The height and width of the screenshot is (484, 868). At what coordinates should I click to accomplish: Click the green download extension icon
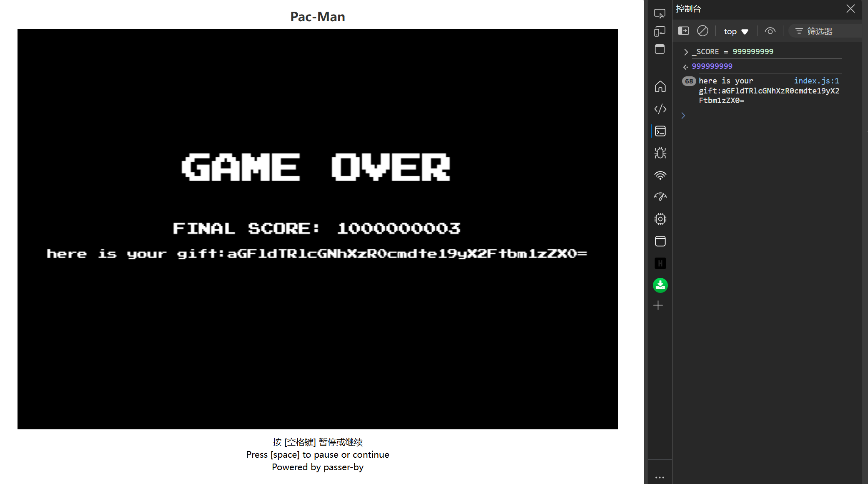pos(660,285)
